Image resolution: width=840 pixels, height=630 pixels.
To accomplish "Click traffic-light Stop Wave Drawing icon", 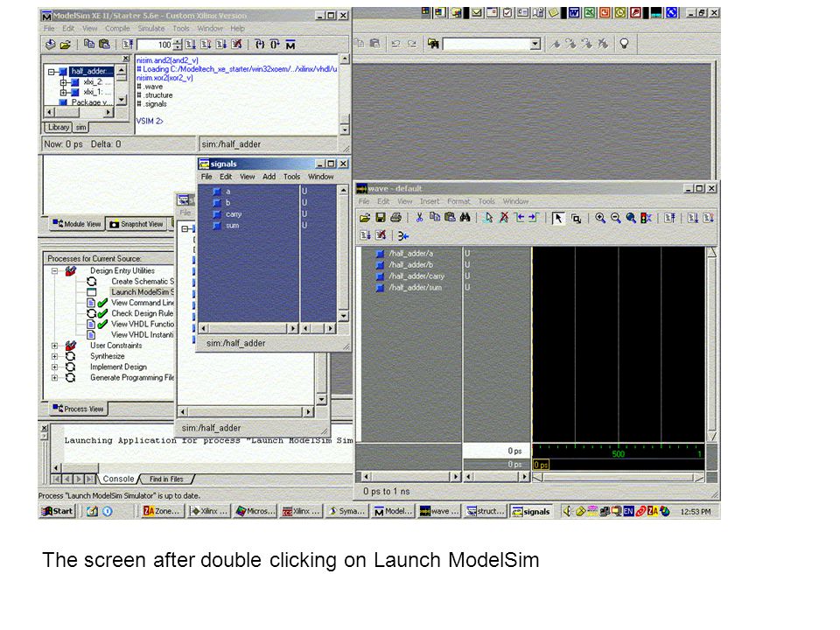I will click(x=646, y=218).
